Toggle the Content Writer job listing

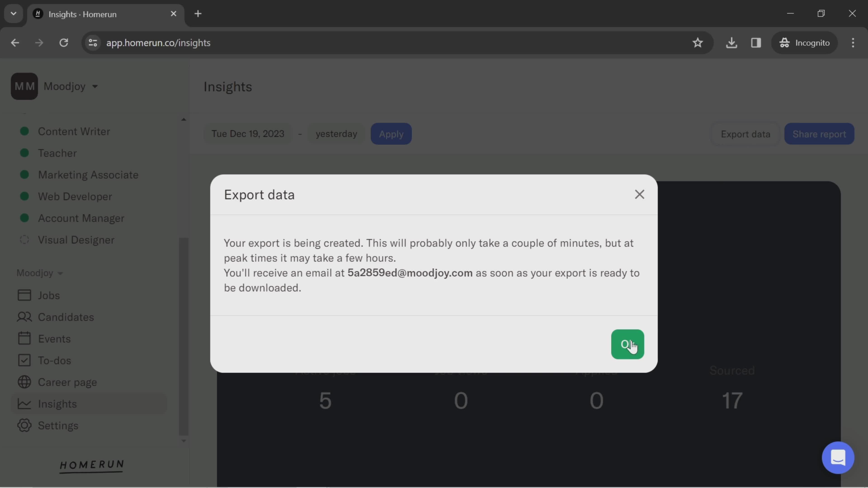(x=74, y=131)
